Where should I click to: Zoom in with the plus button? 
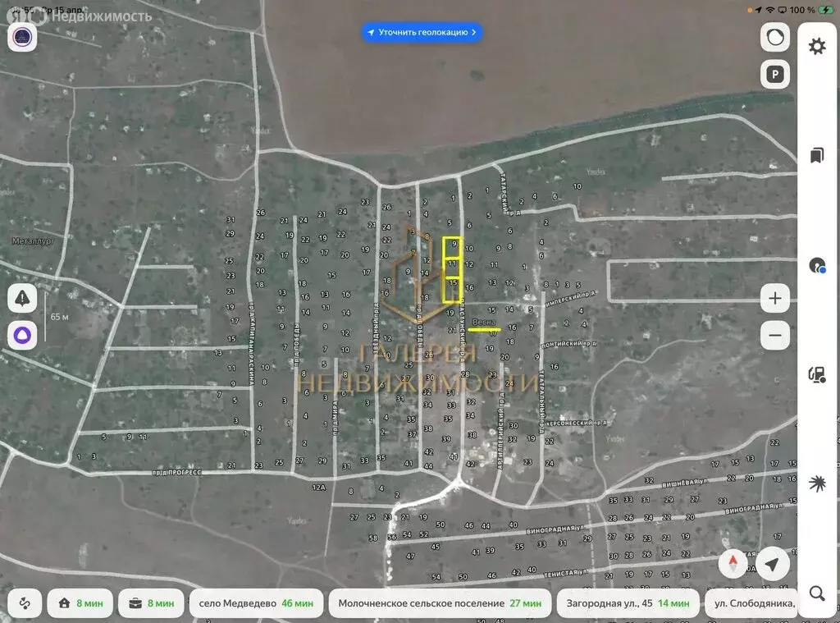click(774, 298)
